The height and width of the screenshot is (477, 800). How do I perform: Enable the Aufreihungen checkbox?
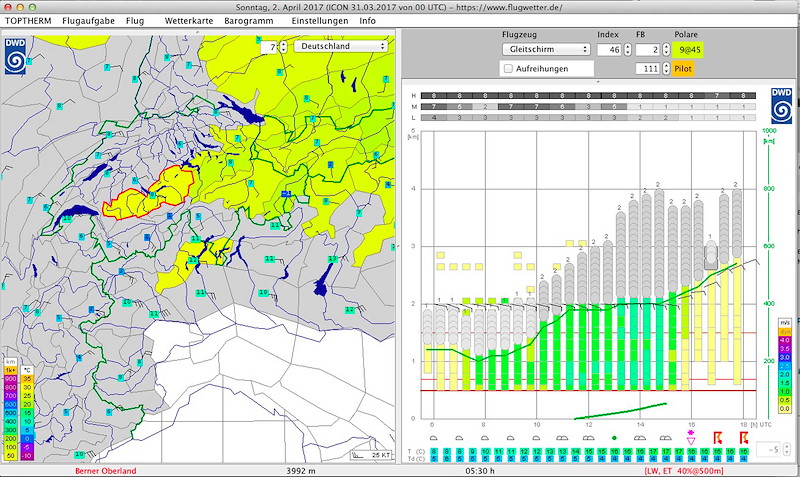tap(509, 68)
